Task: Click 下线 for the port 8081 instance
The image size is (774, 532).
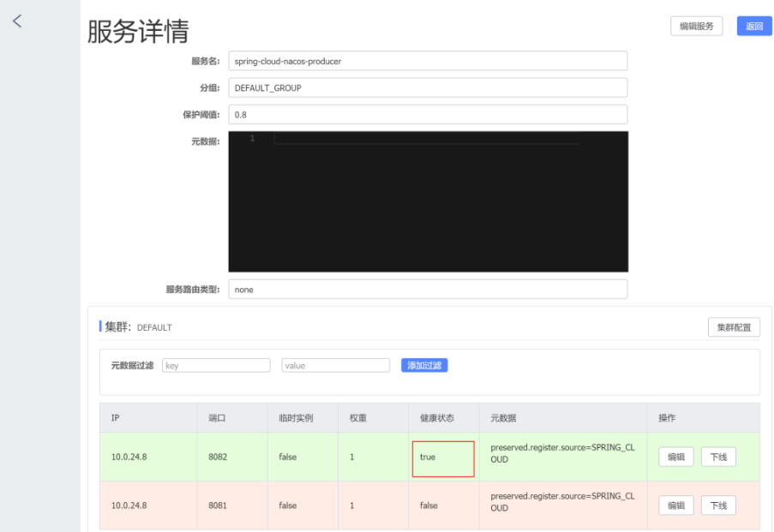Action: click(718, 505)
